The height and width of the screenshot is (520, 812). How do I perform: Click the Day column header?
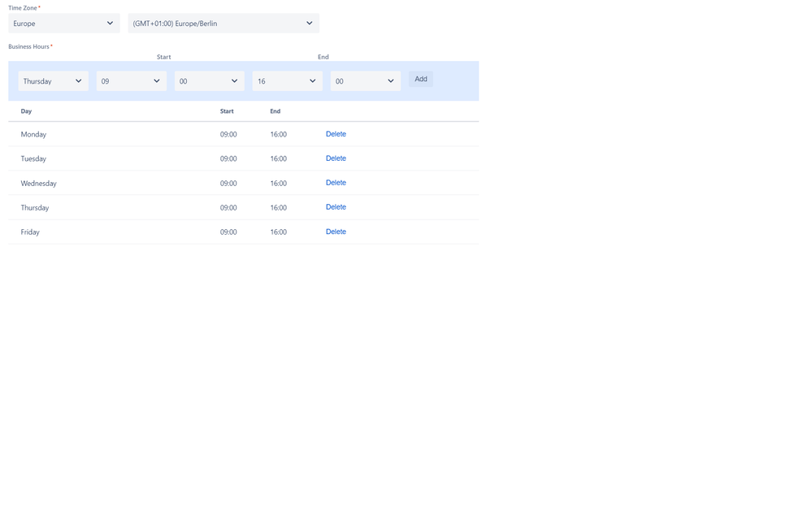click(26, 110)
